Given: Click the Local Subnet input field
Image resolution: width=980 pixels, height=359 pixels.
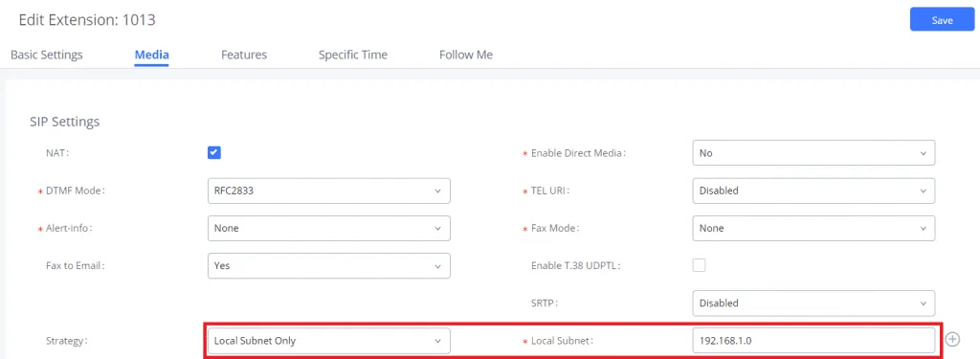Looking at the screenshot, I should pos(813,341).
